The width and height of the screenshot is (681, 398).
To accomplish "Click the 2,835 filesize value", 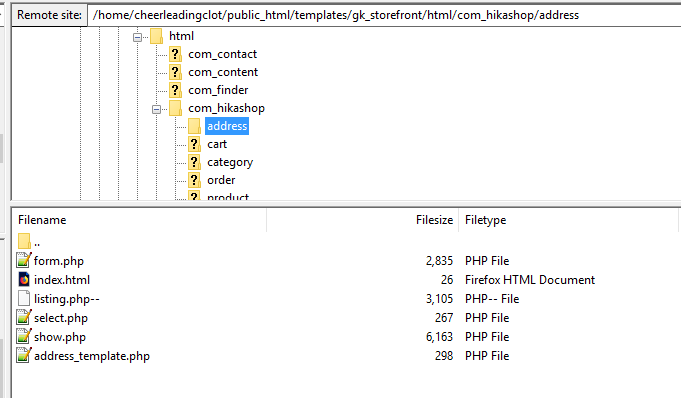I will (439, 261).
